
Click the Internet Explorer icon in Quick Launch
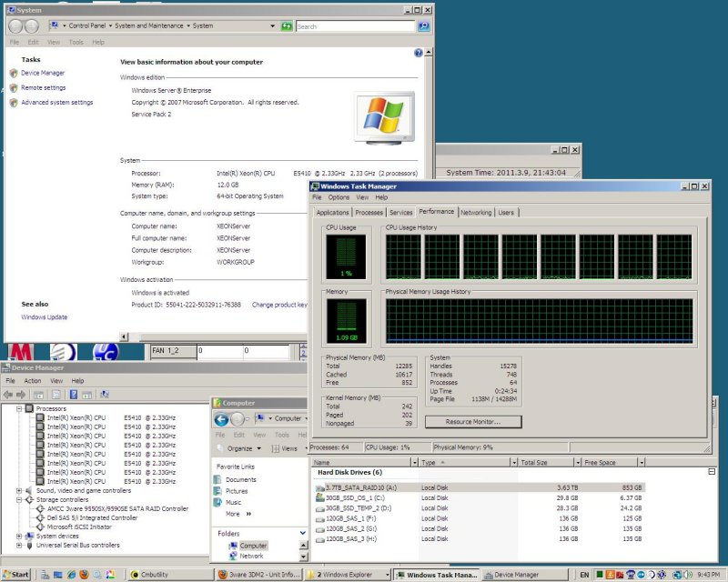click(71, 575)
